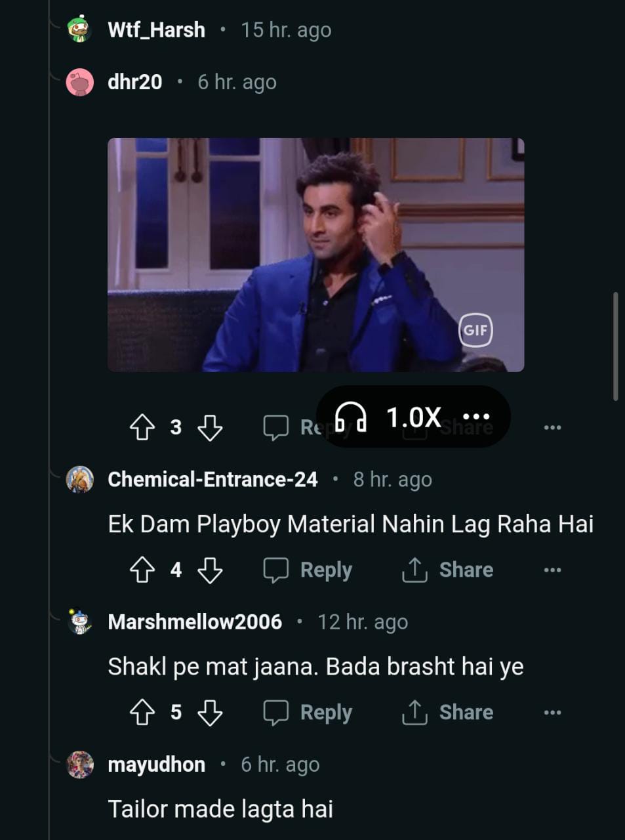Open Wtf_Harsh's avatar profile
625x840 pixels.
79,30
